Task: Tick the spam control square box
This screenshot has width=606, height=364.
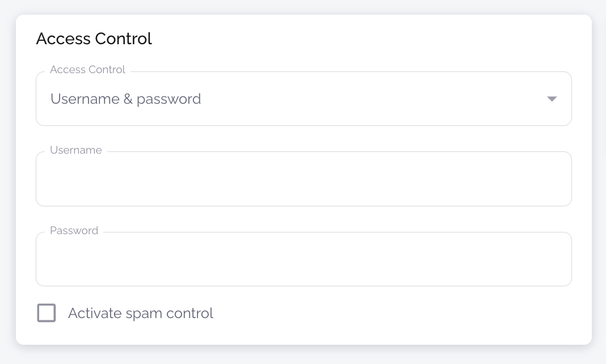Action: pos(47,313)
